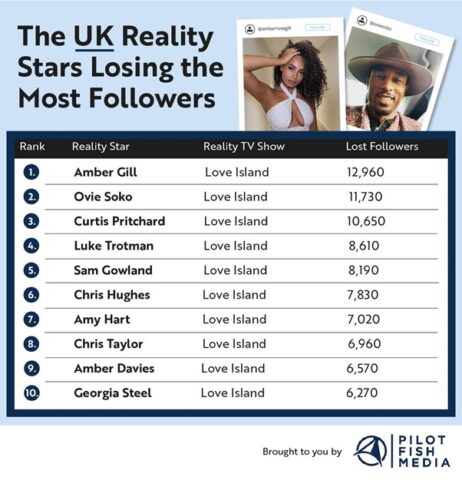Click the name Amber Gill in the table

click(x=105, y=172)
